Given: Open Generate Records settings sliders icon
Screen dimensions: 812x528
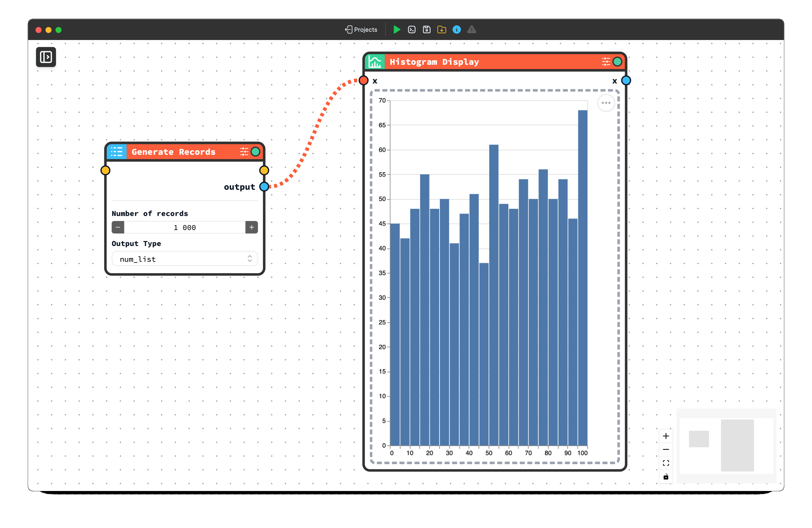Looking at the screenshot, I should point(244,152).
